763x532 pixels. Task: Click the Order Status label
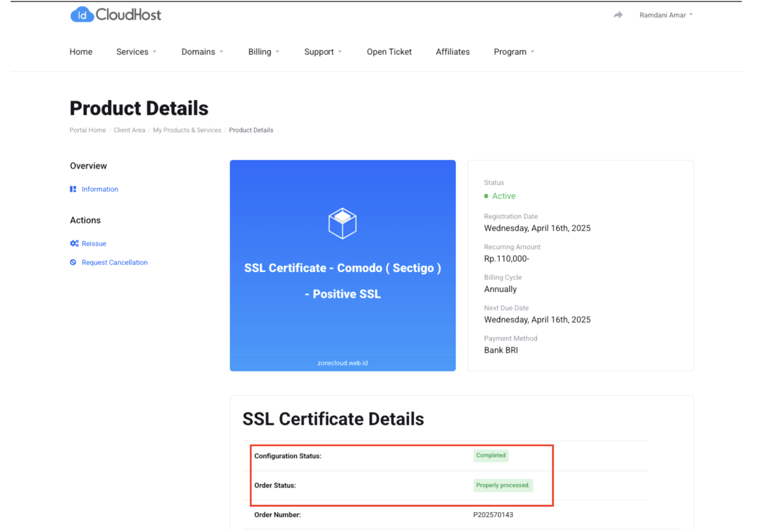pyautogui.click(x=275, y=485)
